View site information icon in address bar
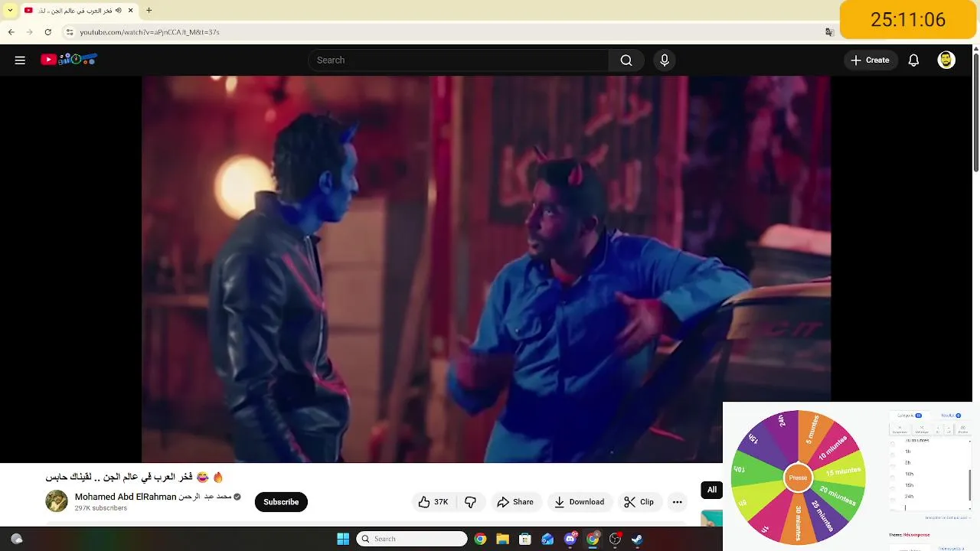 tap(70, 32)
